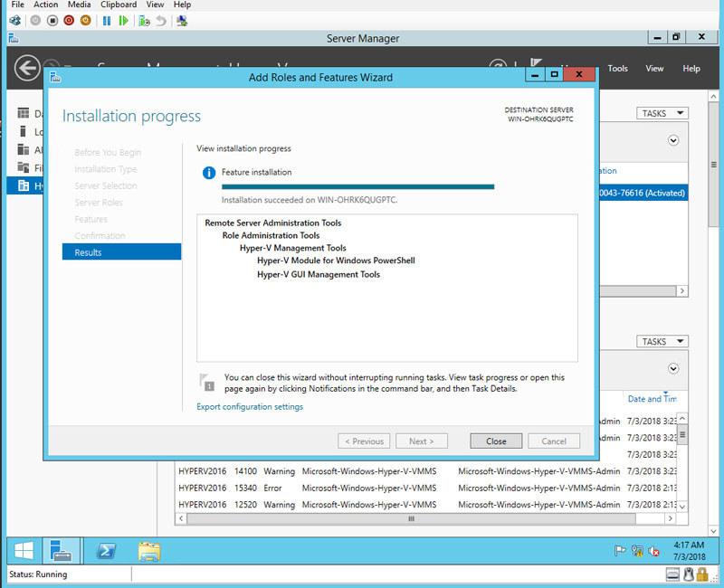The image size is (724, 588).
Task: Click the grey Start VM power icon
Action: (x=35, y=20)
